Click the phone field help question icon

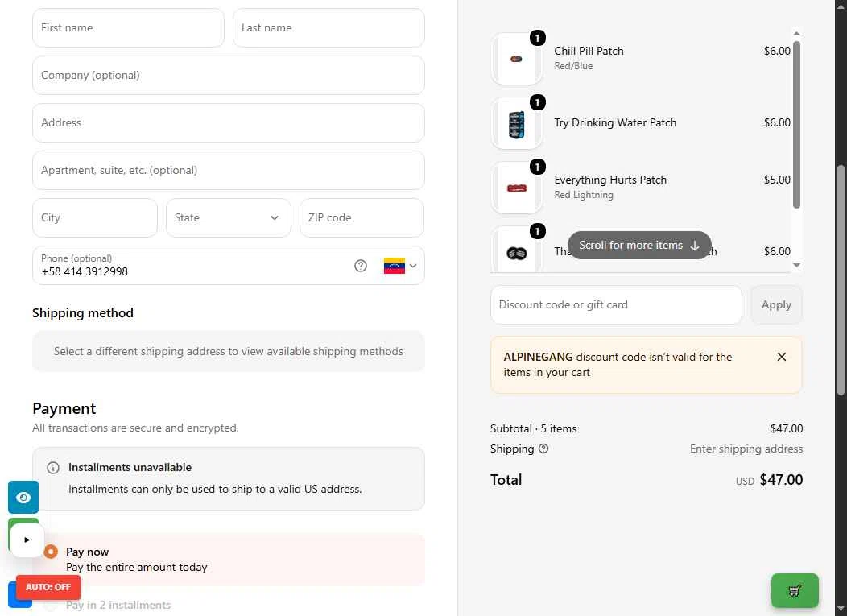(x=361, y=265)
